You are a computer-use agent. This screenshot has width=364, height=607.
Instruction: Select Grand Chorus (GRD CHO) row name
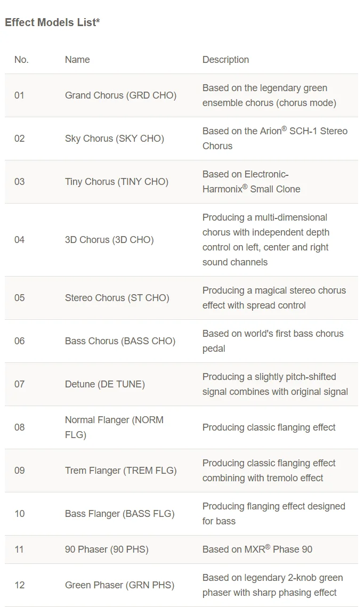point(121,95)
